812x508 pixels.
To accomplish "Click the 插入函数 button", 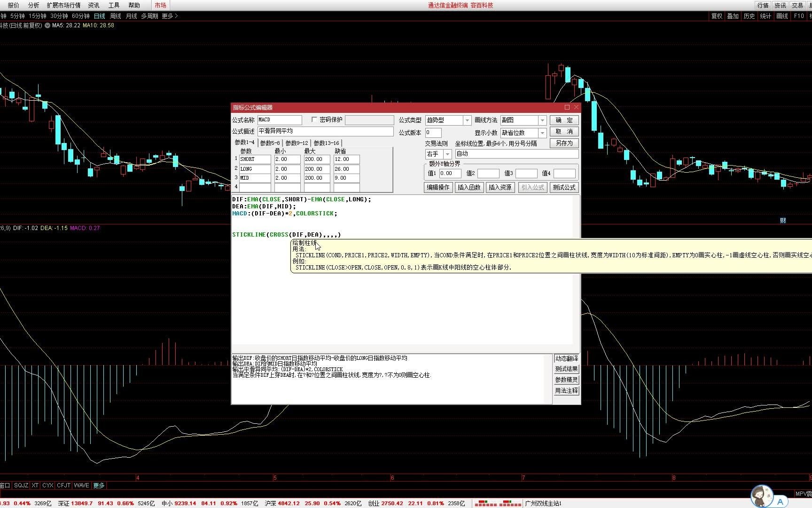I will click(x=469, y=187).
